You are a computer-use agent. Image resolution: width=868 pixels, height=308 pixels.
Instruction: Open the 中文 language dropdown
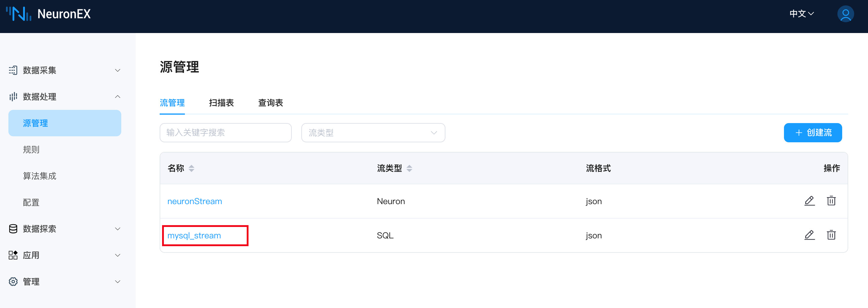tap(801, 14)
